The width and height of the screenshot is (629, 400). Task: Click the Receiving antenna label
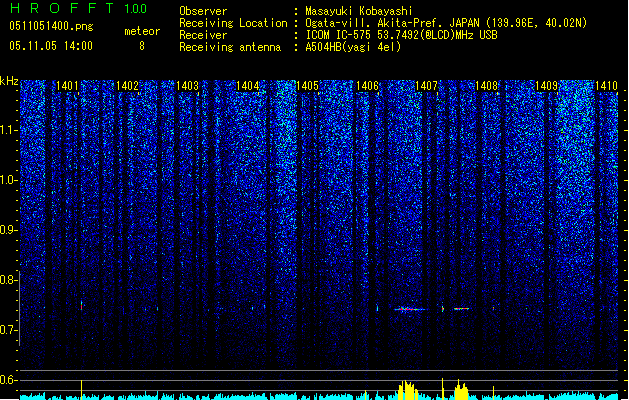(230, 47)
